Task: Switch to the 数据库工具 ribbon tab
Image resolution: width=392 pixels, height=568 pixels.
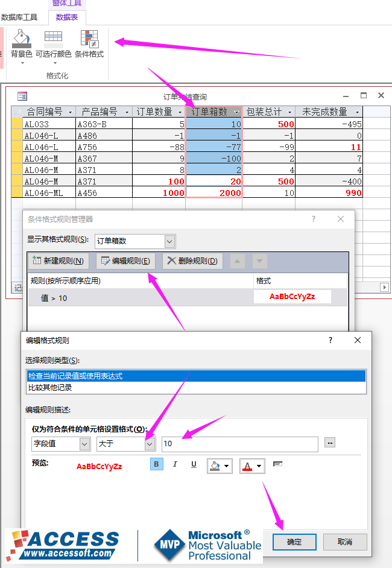Action: 19,17
